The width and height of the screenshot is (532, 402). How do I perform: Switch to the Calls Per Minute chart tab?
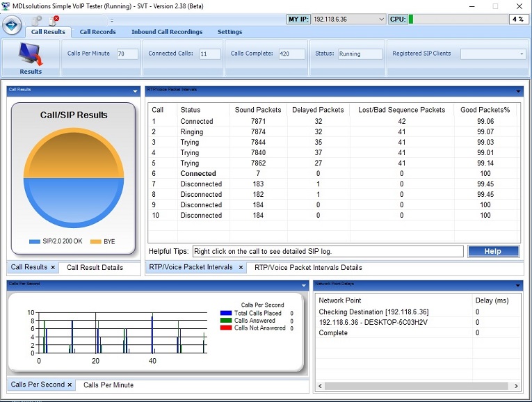pos(108,385)
